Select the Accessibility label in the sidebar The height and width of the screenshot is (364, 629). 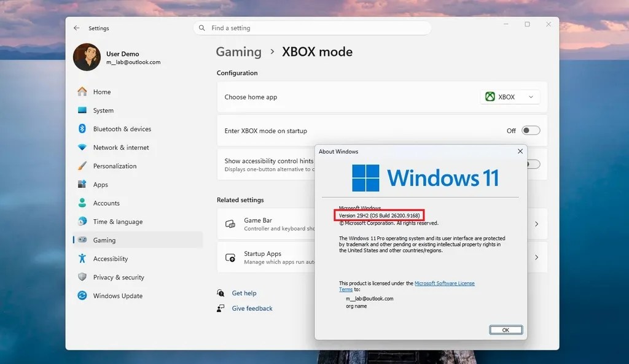pos(111,259)
